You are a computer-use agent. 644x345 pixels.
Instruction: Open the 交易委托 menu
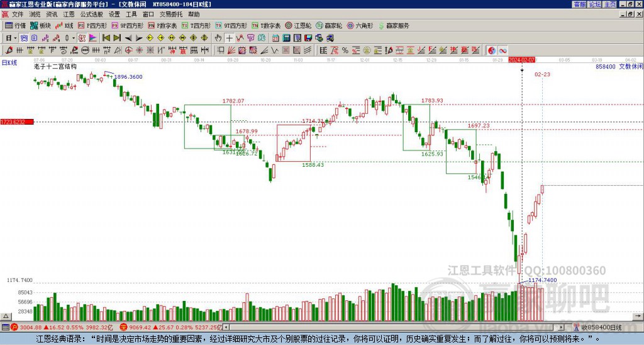pyautogui.click(x=171, y=14)
